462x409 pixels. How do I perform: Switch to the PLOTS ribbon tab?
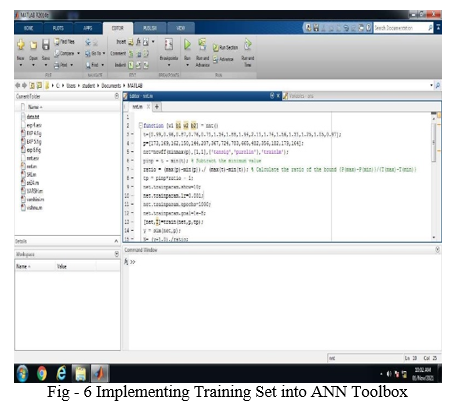point(58,28)
